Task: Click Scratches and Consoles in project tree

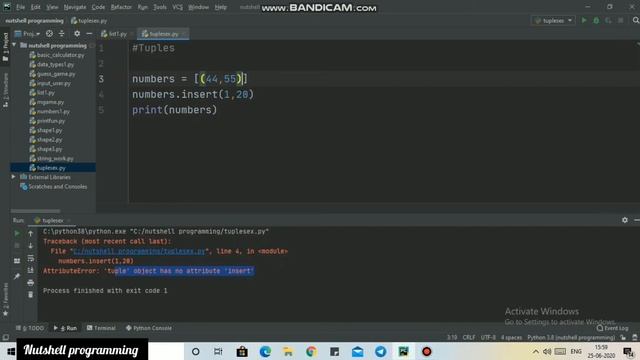Action: pos(58,187)
